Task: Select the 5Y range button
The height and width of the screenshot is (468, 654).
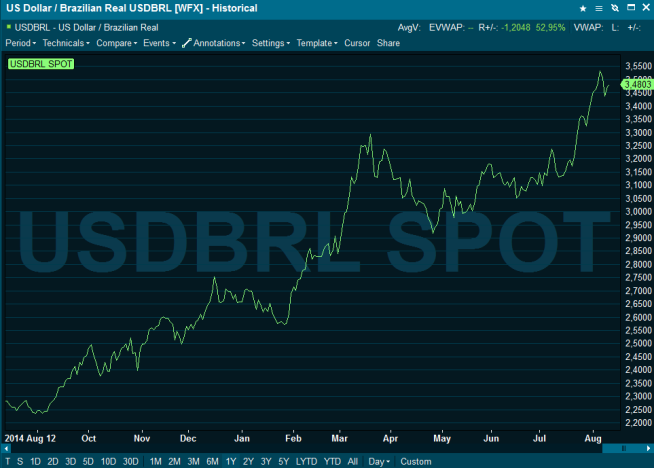Action: pos(284,461)
